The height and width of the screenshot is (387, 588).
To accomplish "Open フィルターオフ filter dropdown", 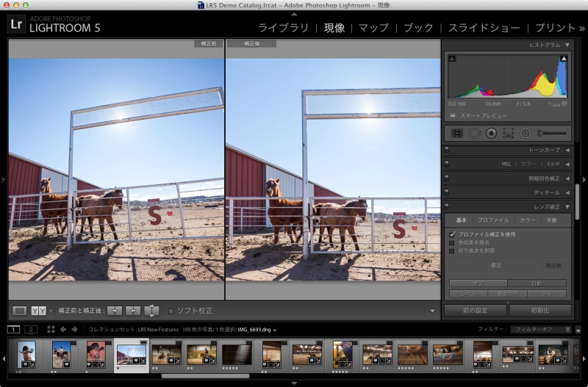I will coord(540,330).
